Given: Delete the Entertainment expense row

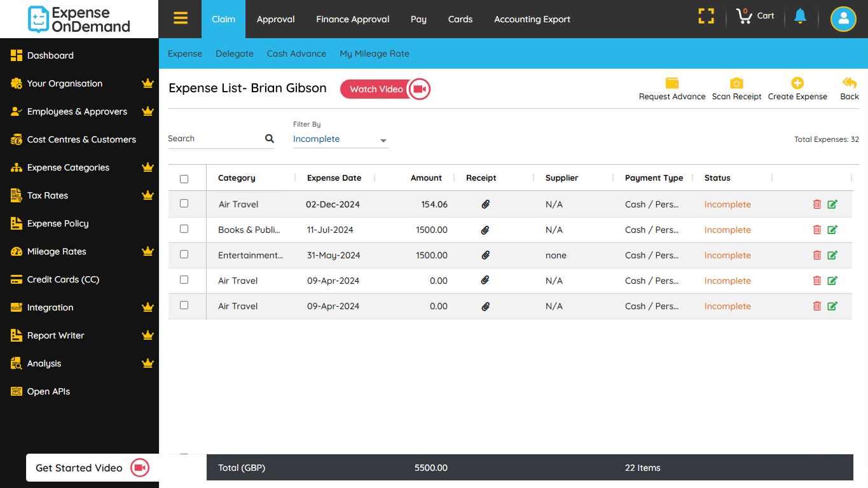Looking at the screenshot, I should click(817, 255).
